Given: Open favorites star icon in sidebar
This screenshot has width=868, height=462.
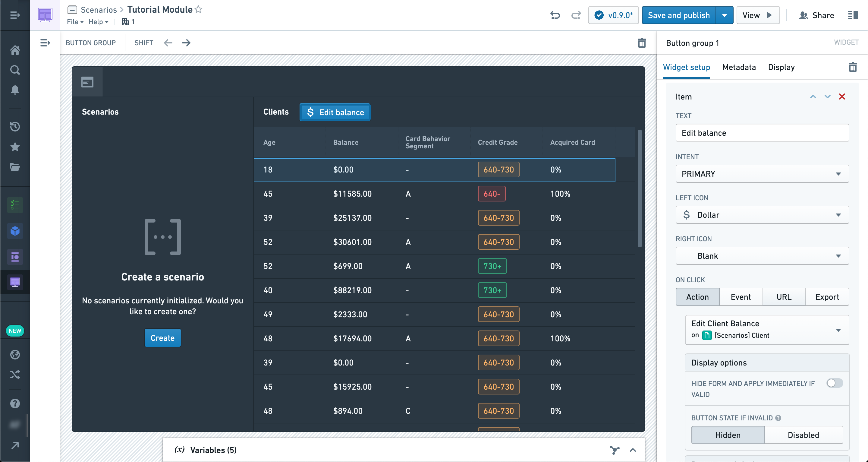Looking at the screenshot, I should pos(15,147).
